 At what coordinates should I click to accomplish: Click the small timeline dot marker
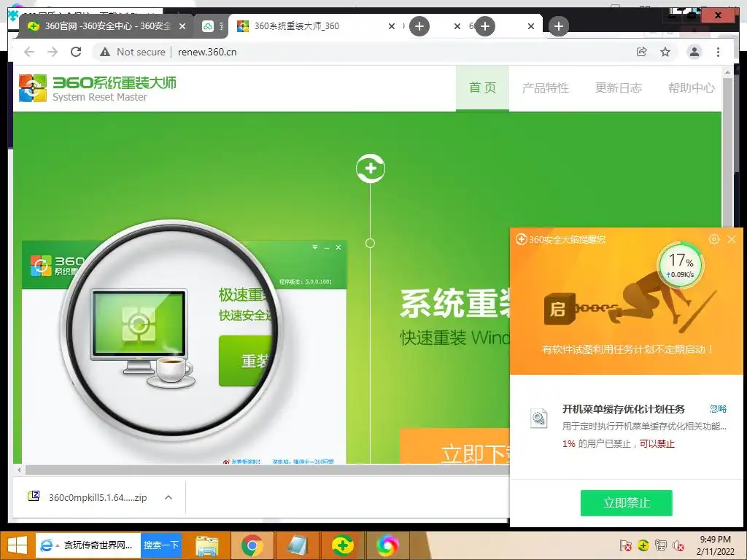(370, 244)
